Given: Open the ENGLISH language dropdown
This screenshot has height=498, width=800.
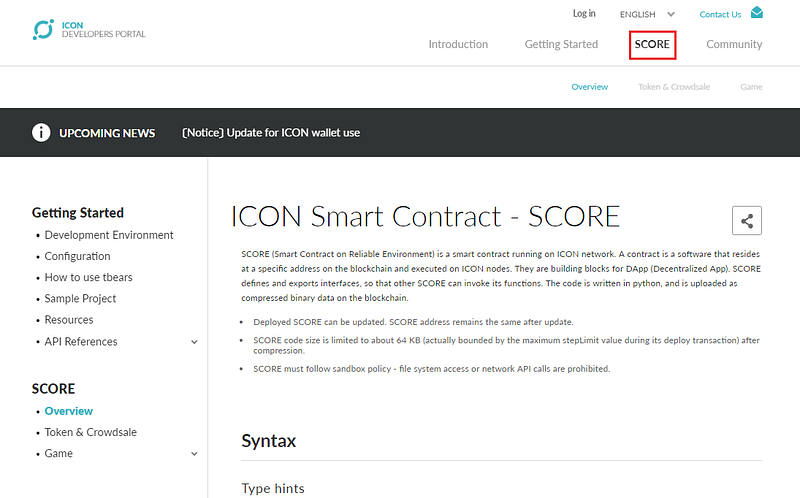Looking at the screenshot, I should 647,14.
